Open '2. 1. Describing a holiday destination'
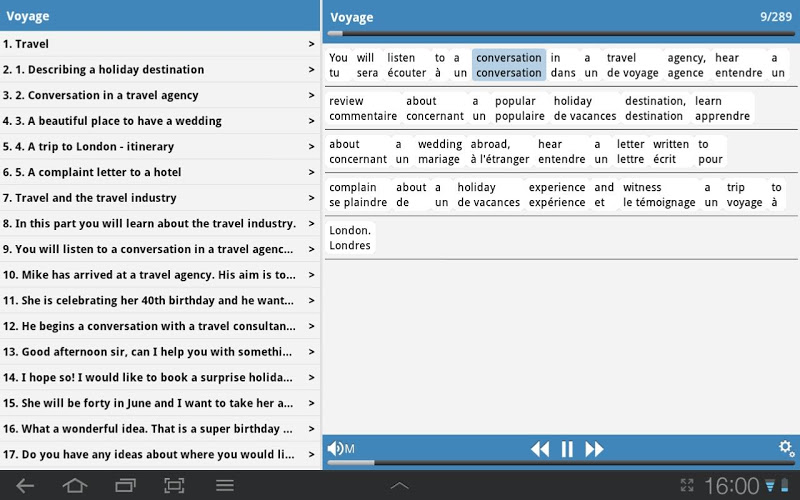This screenshot has width=800, height=500. [x=160, y=69]
